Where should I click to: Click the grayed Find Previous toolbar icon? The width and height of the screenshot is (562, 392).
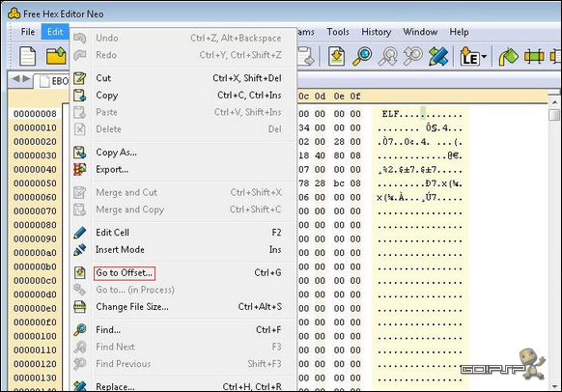[413, 57]
